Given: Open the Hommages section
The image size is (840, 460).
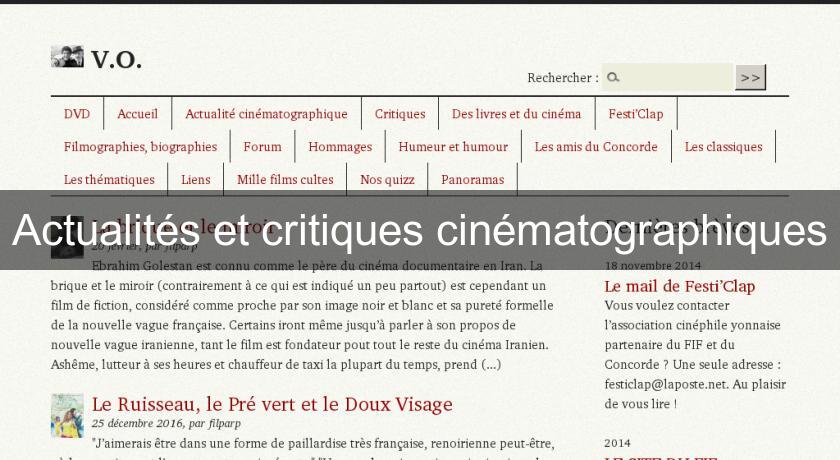Looking at the screenshot, I should click(x=340, y=147).
